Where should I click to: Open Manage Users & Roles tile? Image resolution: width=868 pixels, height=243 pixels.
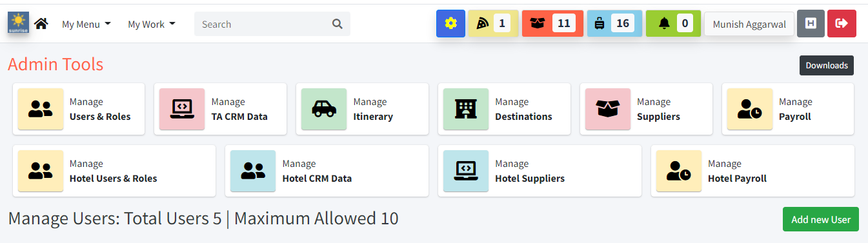[79, 109]
